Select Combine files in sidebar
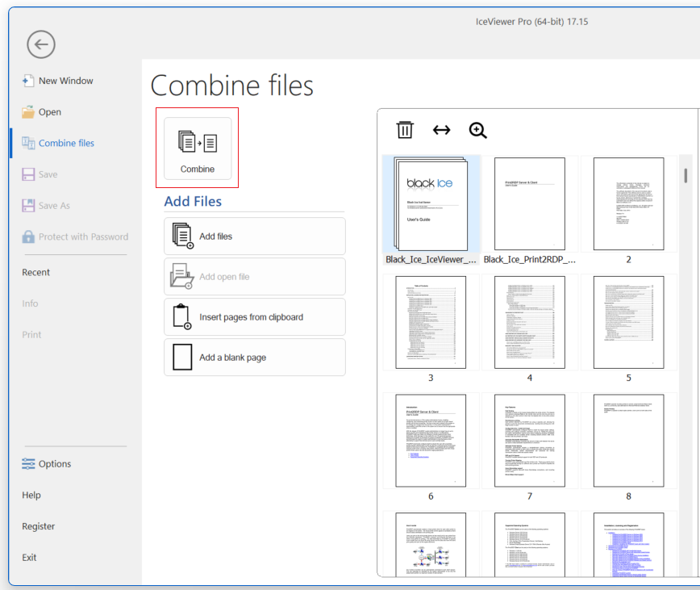The width and height of the screenshot is (700, 590). coord(58,143)
